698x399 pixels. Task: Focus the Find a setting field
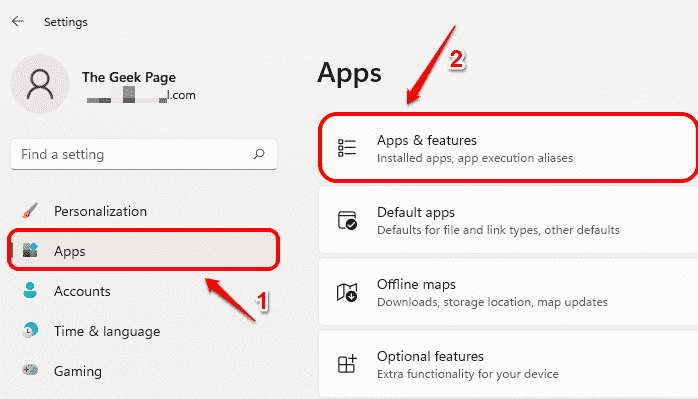point(144,154)
